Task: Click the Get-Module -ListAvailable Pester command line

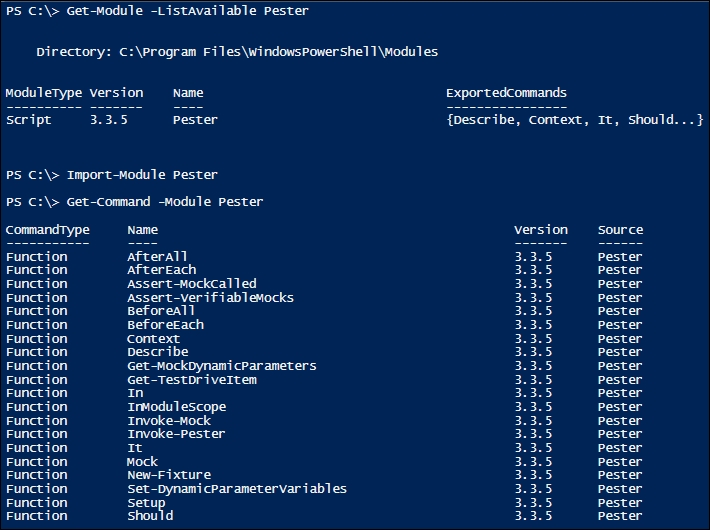Action: tap(157, 10)
